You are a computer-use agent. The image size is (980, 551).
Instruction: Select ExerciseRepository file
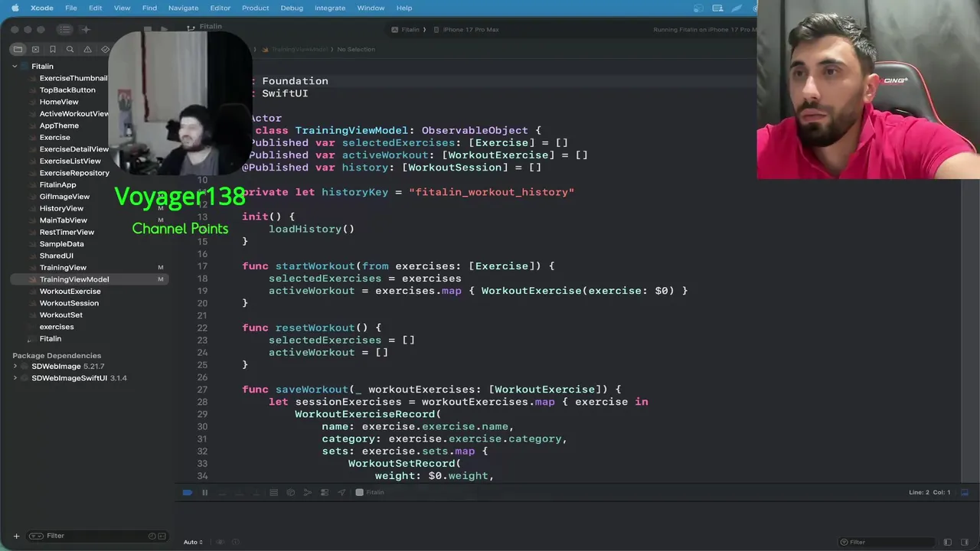74,173
